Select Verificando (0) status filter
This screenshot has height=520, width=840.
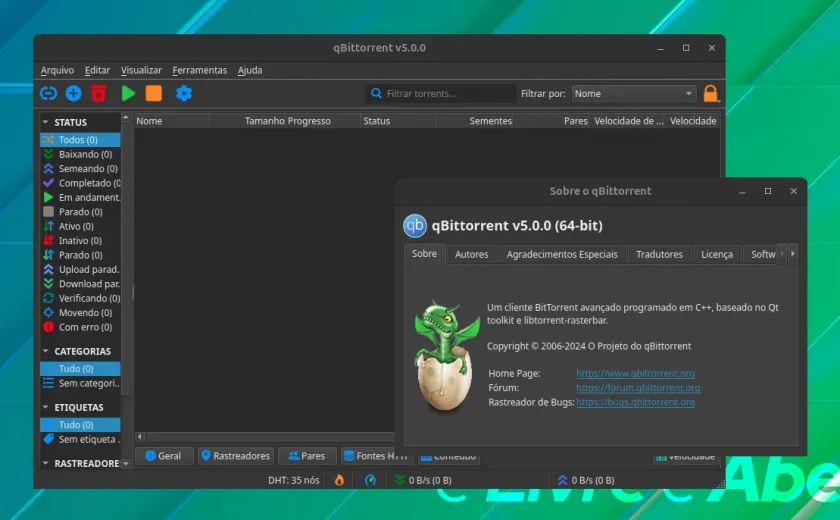pos(80,298)
